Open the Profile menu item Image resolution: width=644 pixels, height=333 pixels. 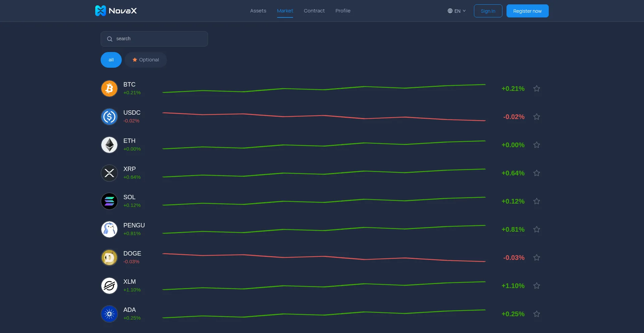[343, 11]
